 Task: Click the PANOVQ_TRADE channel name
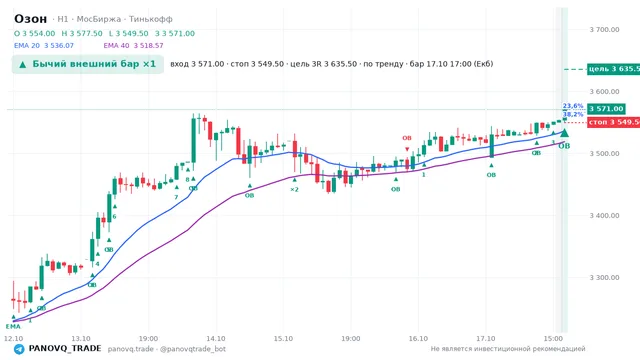tap(65, 349)
